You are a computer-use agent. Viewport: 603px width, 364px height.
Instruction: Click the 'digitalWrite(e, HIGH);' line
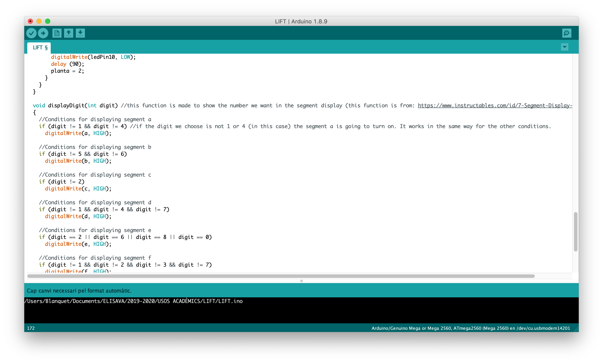(x=78, y=244)
